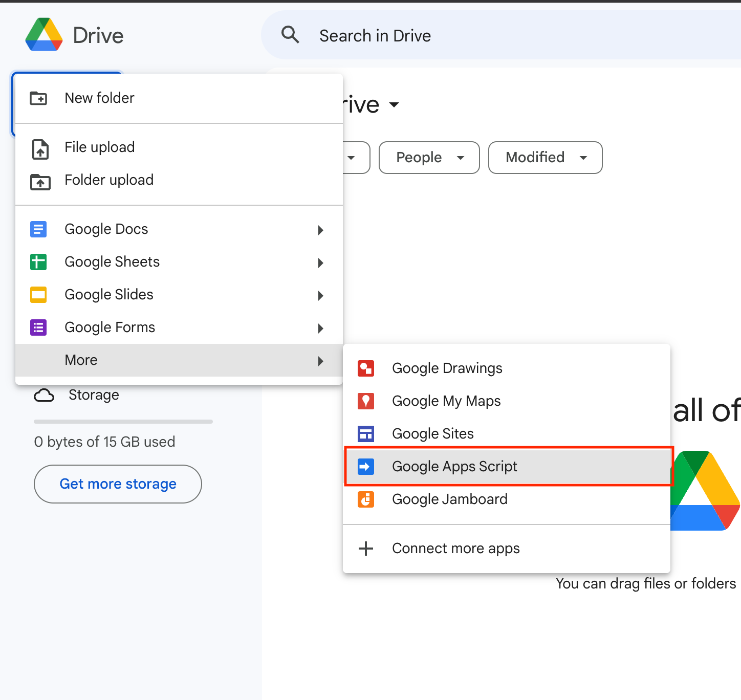Screen dimensions: 741x700
Task: Click the "0 bytes of 15 GB used" text
Action: pyautogui.click(x=104, y=442)
